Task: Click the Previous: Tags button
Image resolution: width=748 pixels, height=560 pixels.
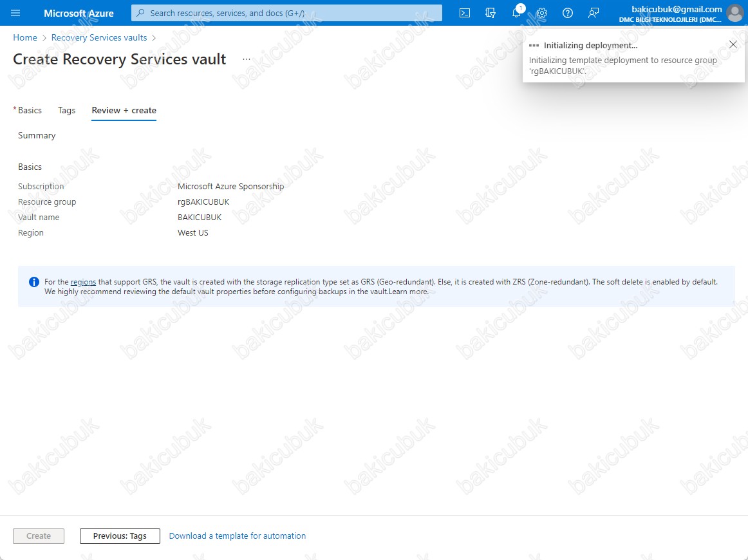Action: click(x=120, y=536)
